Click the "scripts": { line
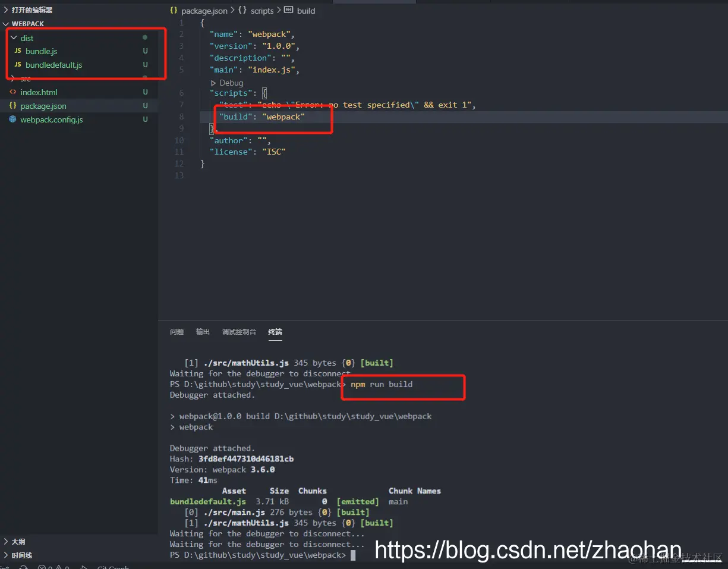728x569 pixels. (x=238, y=93)
